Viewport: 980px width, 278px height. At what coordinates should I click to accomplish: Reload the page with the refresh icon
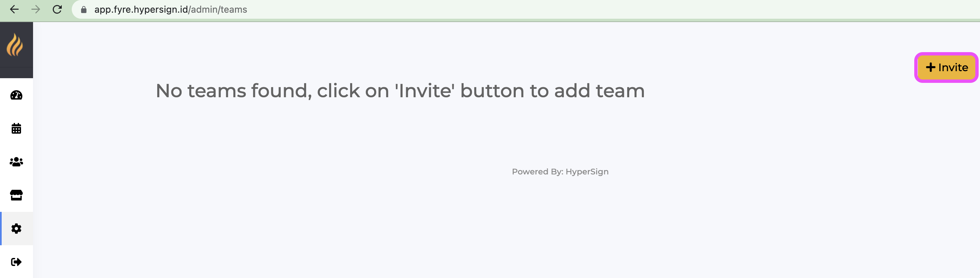57,9
